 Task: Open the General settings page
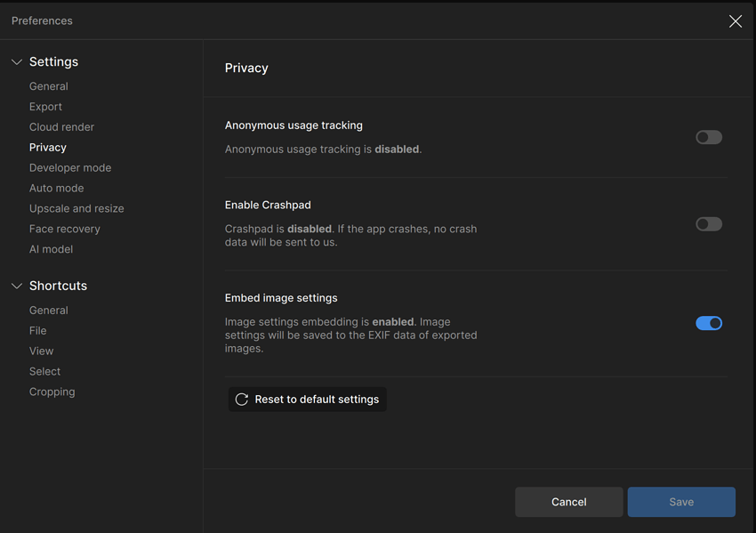[x=48, y=85]
